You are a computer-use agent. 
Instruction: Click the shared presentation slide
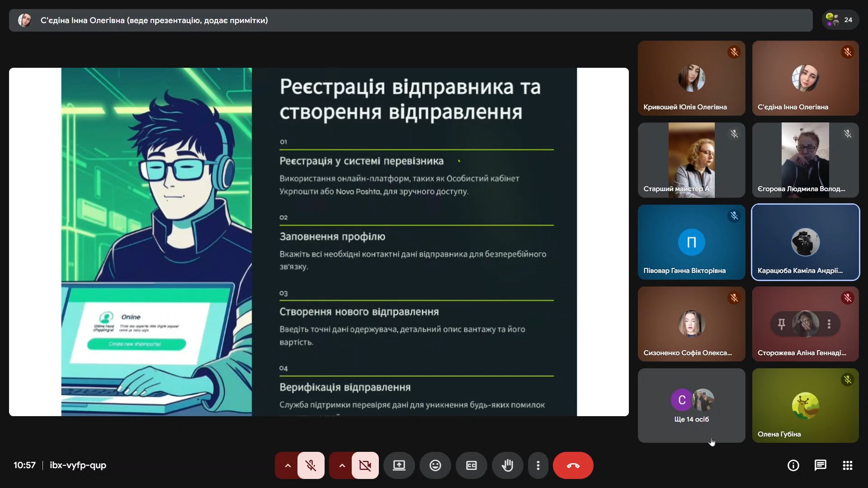point(319,242)
